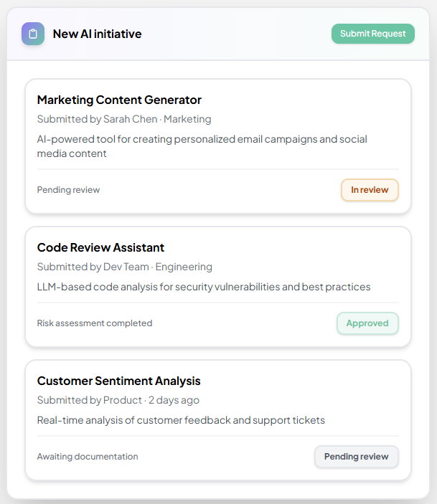Select the Code Review Assistant heading
437x504 pixels.
click(100, 247)
